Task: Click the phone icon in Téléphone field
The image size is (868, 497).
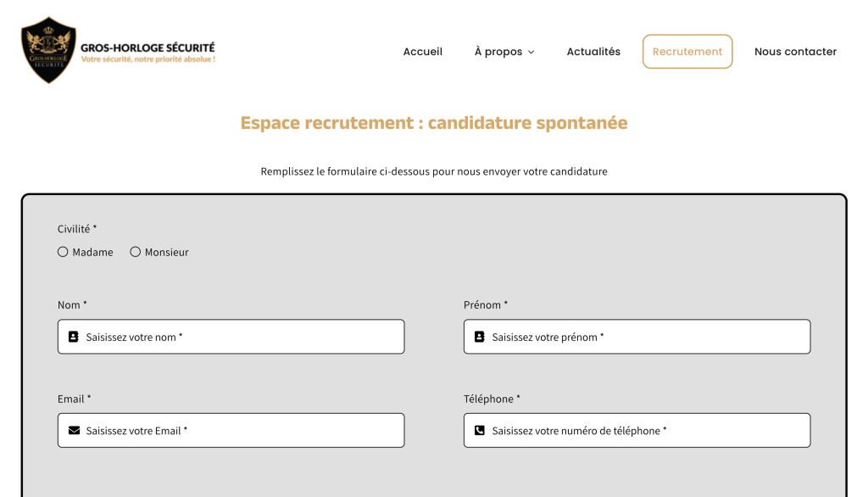Action: (x=480, y=431)
